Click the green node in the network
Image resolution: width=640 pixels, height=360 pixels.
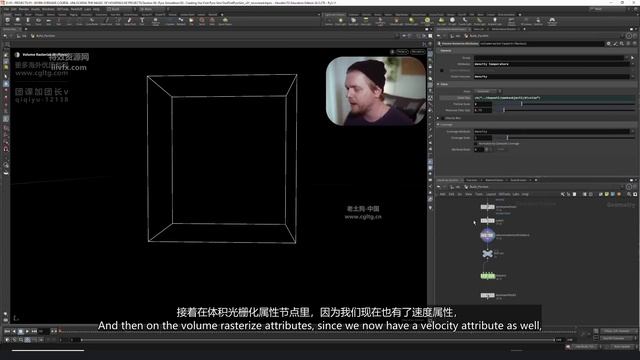tap(487, 276)
